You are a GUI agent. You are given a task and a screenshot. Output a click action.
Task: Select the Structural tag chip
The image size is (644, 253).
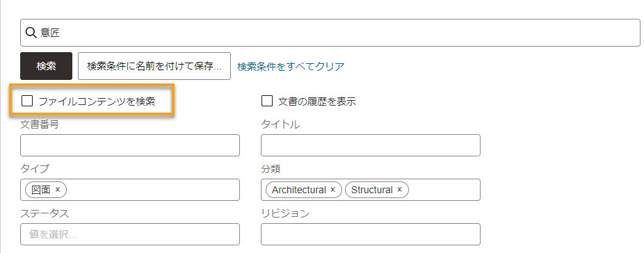point(372,190)
